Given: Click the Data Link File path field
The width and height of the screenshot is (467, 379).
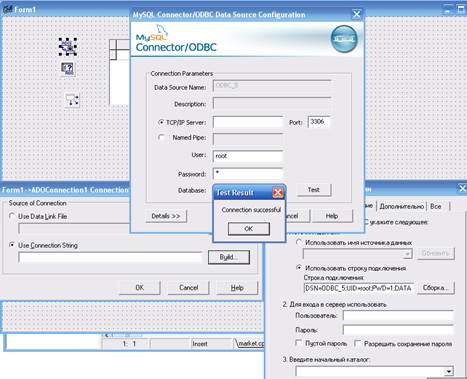Looking at the screenshot, I should click(x=73, y=229).
